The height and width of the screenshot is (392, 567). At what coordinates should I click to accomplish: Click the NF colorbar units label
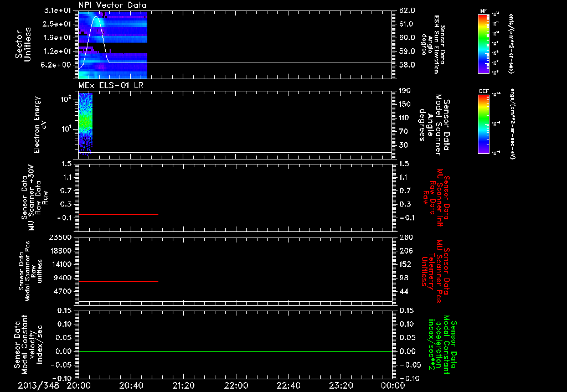click(x=511, y=43)
